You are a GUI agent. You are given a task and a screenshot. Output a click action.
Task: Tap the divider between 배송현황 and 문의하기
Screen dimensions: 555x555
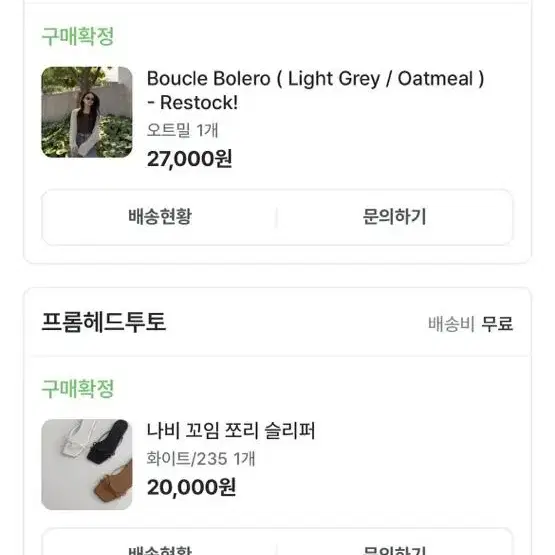277,217
